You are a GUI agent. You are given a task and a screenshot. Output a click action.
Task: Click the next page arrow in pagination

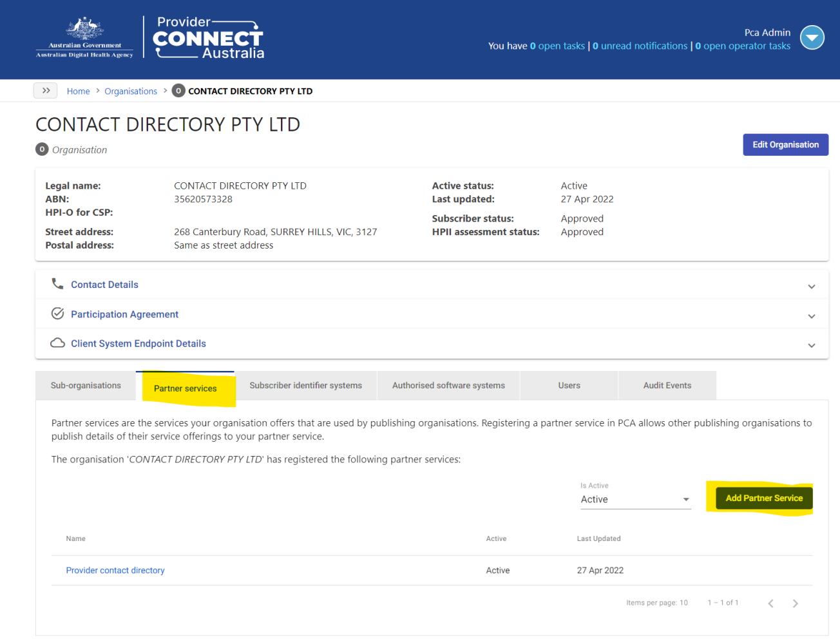tap(796, 603)
